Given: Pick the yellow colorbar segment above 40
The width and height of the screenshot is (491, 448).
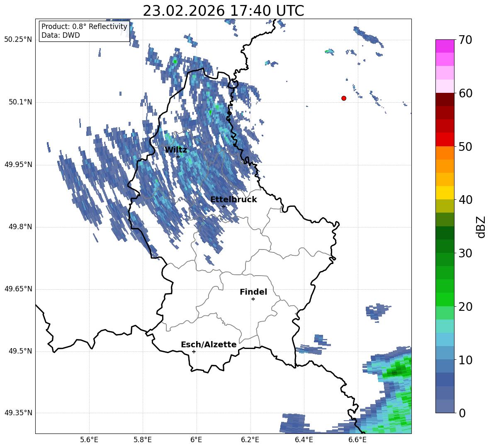Looking at the screenshot, I should (x=445, y=193).
